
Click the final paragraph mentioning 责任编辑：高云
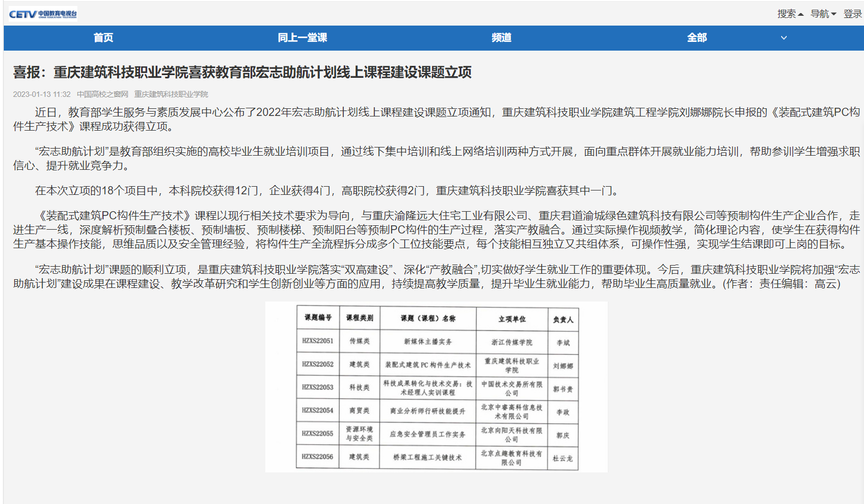click(436, 276)
